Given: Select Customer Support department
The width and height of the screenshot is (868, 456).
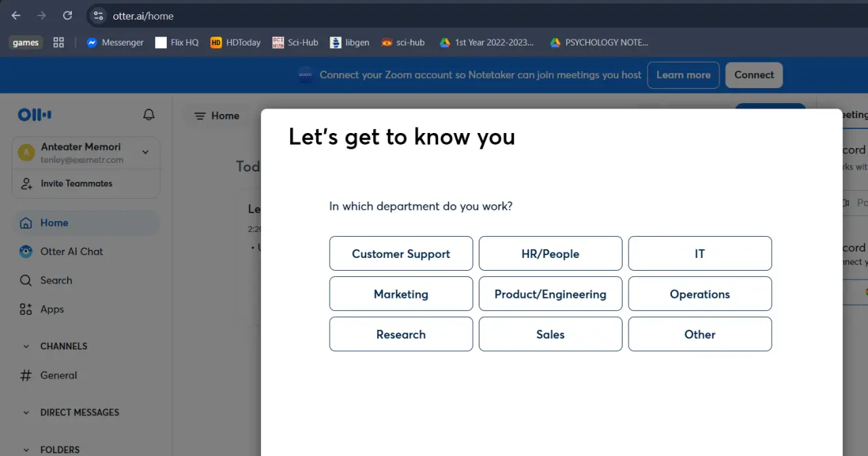Looking at the screenshot, I should click(401, 254).
